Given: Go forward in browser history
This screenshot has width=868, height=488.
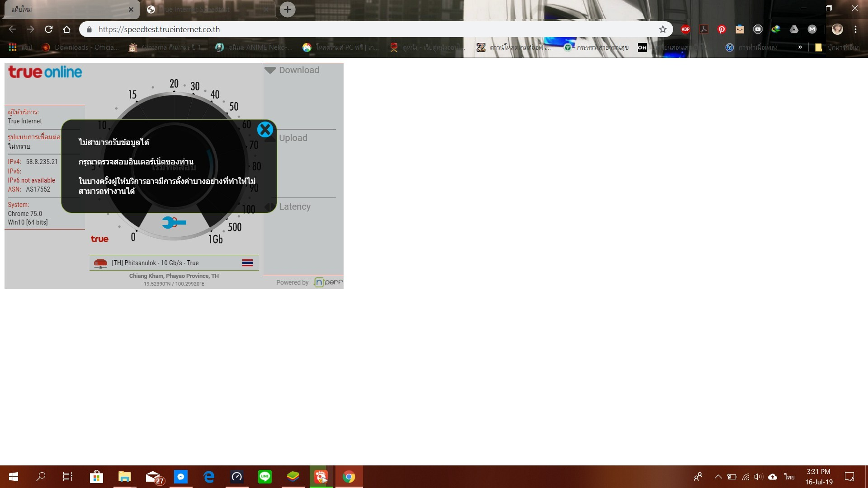Looking at the screenshot, I should tap(30, 29).
